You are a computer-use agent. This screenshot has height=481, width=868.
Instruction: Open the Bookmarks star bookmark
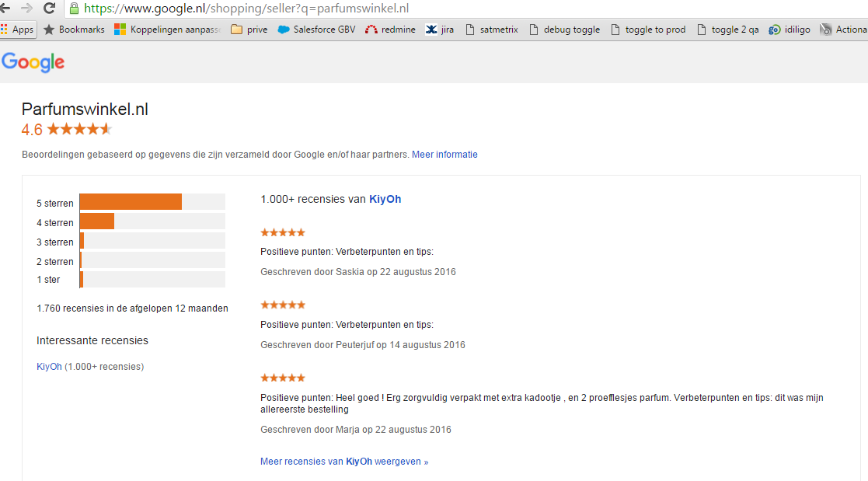pyautogui.click(x=74, y=30)
